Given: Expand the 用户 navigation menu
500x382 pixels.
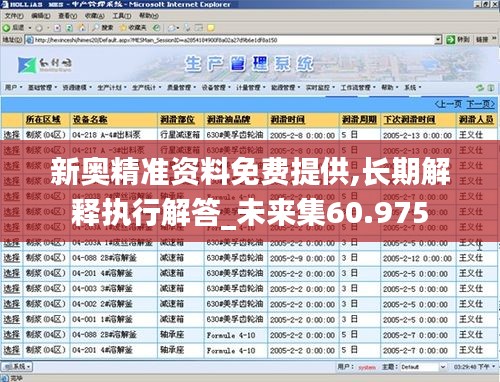Looking at the screenshot, I should pyautogui.click(x=13, y=87).
